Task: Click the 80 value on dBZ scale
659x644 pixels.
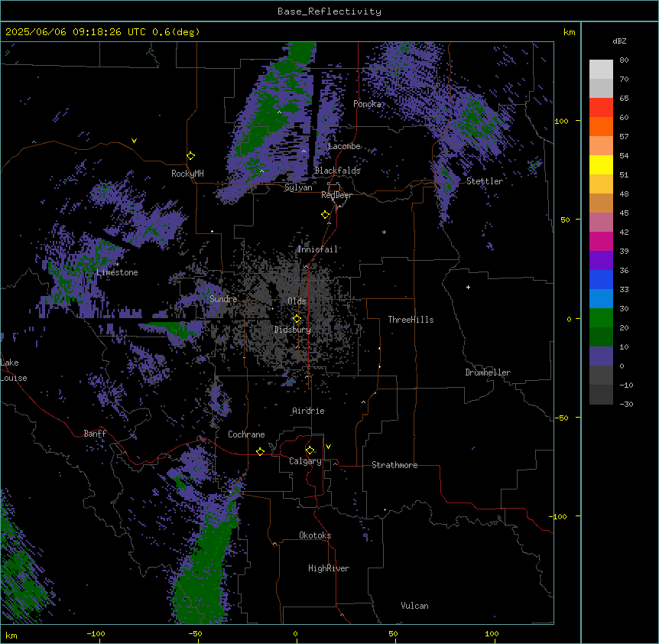Action: (x=624, y=60)
